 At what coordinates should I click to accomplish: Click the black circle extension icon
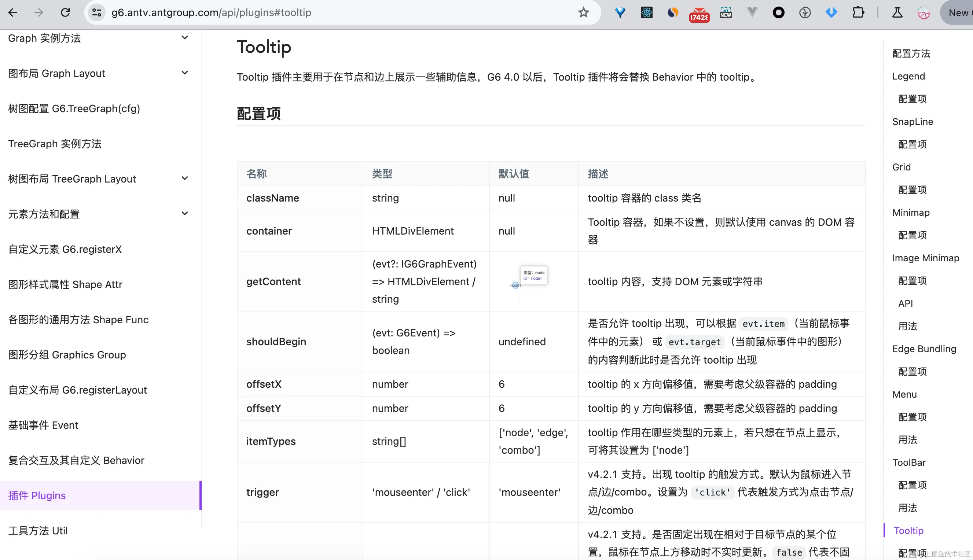tap(778, 13)
